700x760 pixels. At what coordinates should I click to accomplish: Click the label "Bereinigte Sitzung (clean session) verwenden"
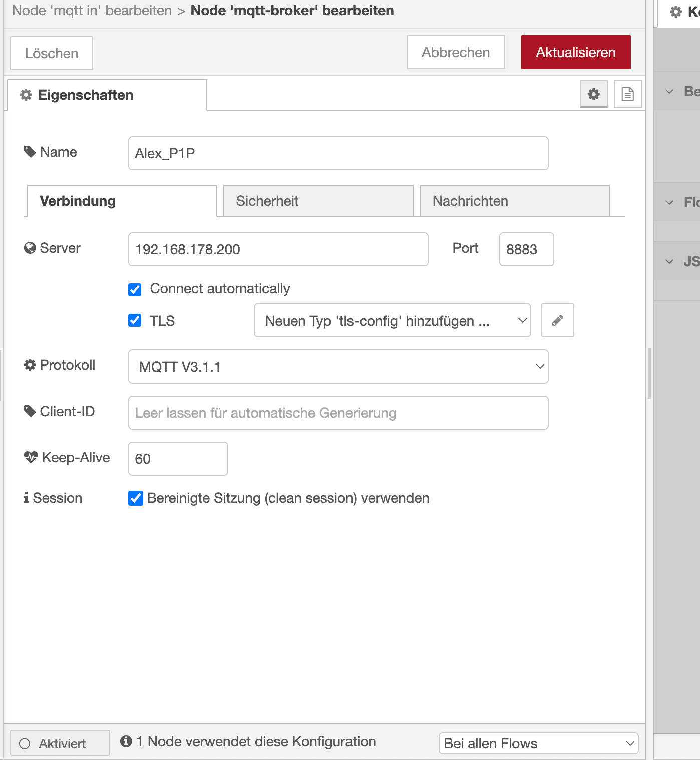[288, 498]
